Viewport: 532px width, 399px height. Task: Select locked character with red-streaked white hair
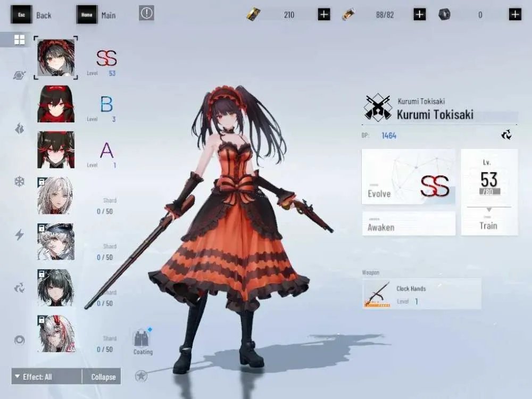point(56,334)
